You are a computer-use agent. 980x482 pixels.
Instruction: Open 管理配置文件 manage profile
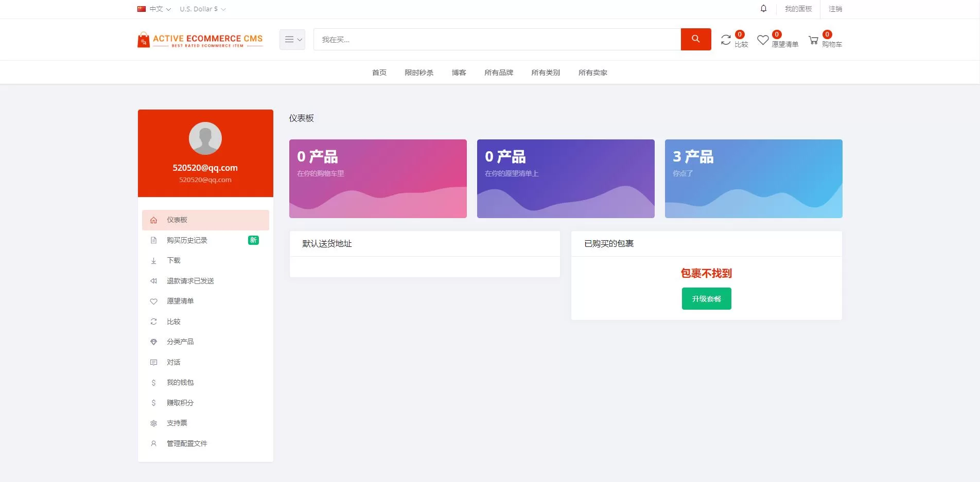(187, 443)
